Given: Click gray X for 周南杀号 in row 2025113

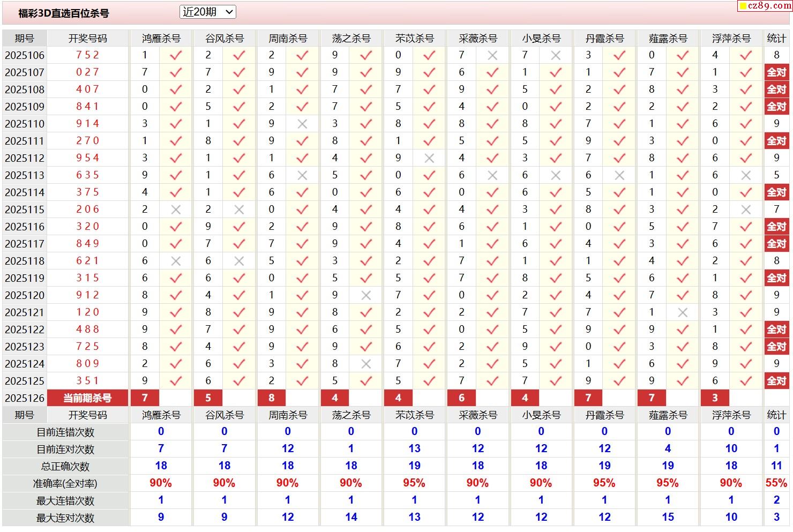Looking at the screenshot, I should tap(302, 175).
